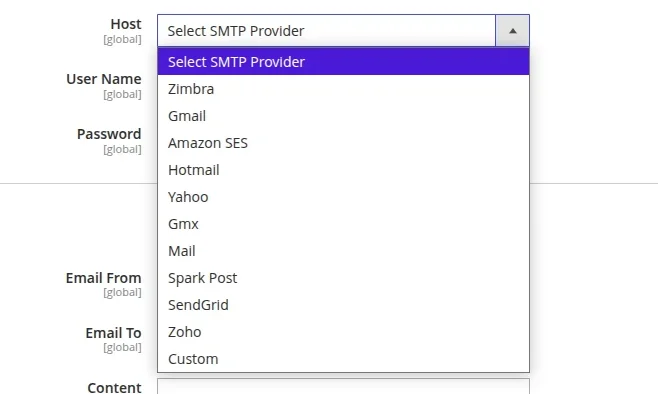658x394 pixels.
Task: Click the Email To label
Action: click(x=113, y=333)
